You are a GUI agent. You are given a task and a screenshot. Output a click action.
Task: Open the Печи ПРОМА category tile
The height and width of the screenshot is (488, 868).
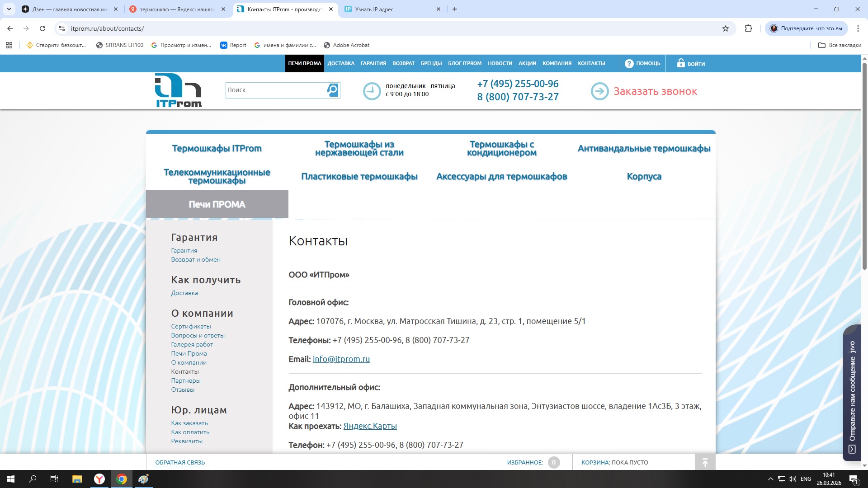(x=217, y=204)
